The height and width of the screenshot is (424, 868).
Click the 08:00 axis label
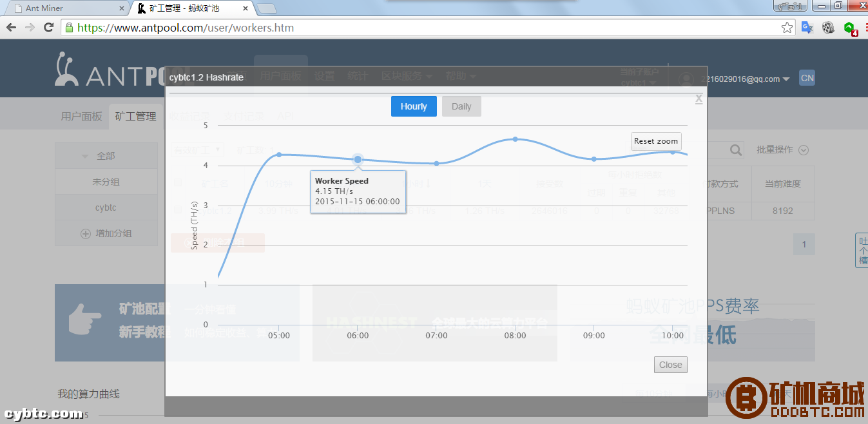515,335
